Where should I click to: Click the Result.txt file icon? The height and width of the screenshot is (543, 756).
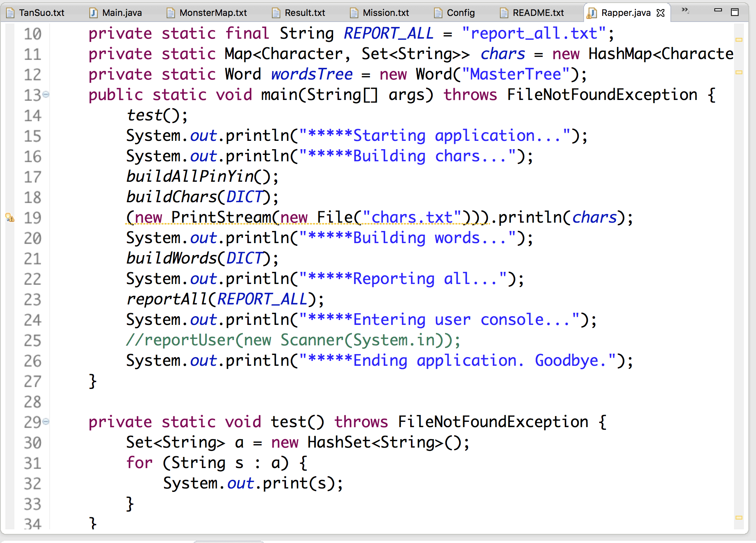pos(276,13)
